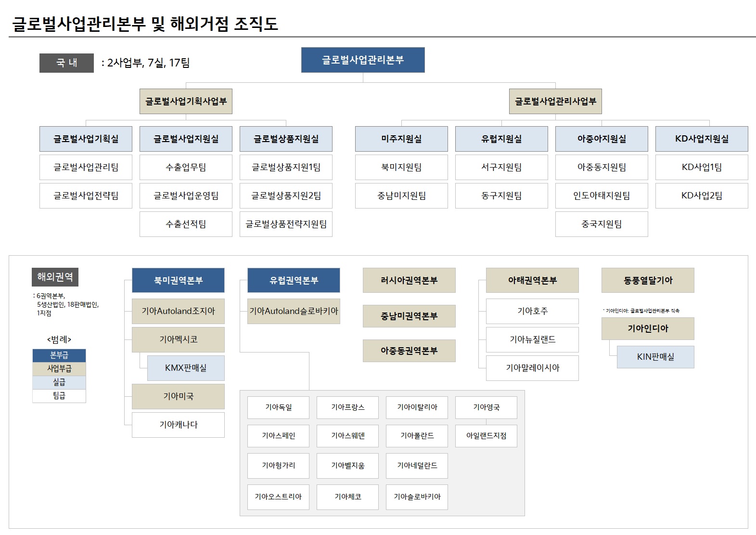The image size is (756, 535).
Task: Select the 국 내 label box
Action: (66, 63)
